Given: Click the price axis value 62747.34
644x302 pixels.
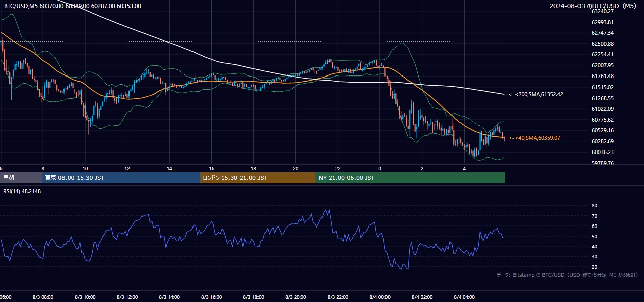Looking at the screenshot, I should point(602,33).
